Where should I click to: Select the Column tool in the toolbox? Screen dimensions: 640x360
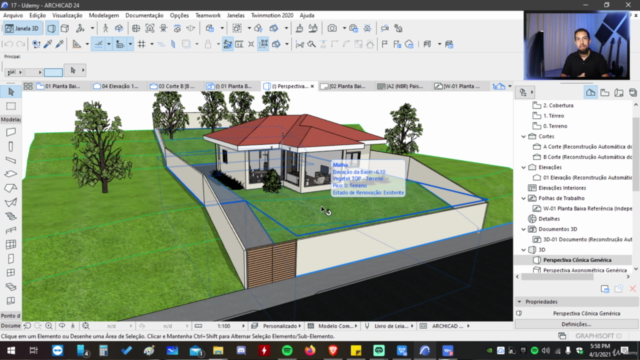click(11, 146)
